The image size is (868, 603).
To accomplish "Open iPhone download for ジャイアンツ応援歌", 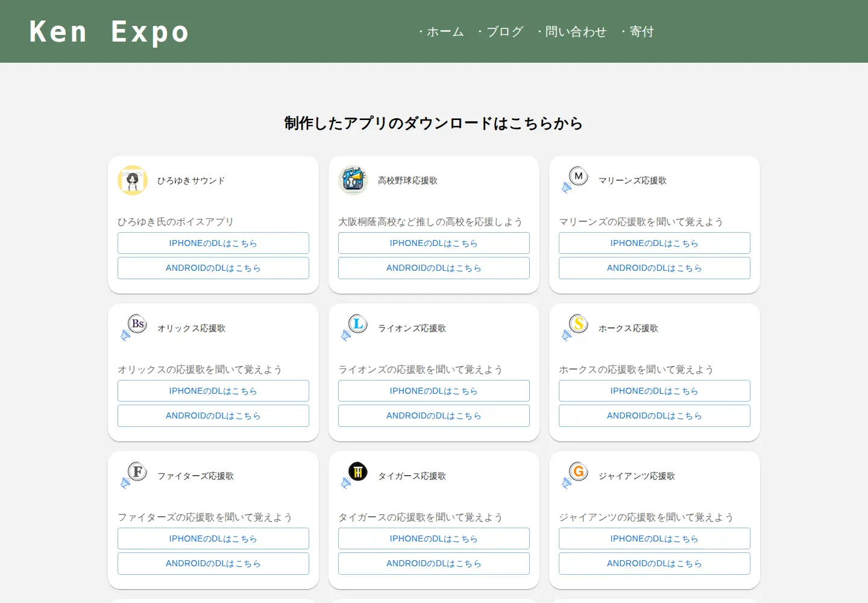I will (655, 538).
